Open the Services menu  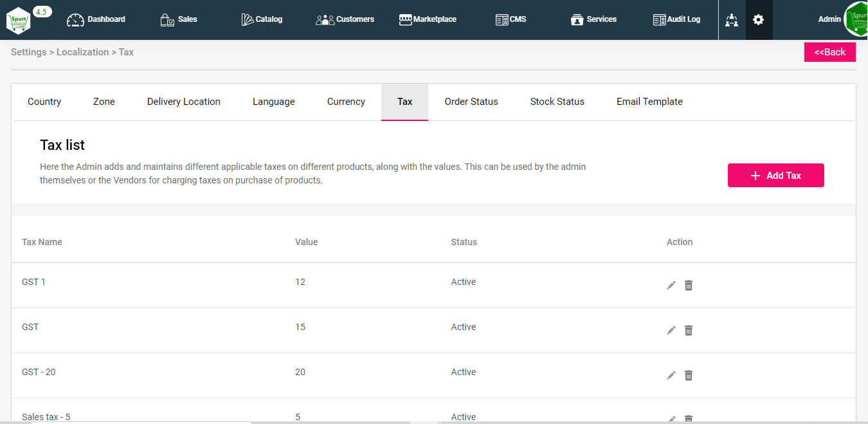[x=593, y=20]
